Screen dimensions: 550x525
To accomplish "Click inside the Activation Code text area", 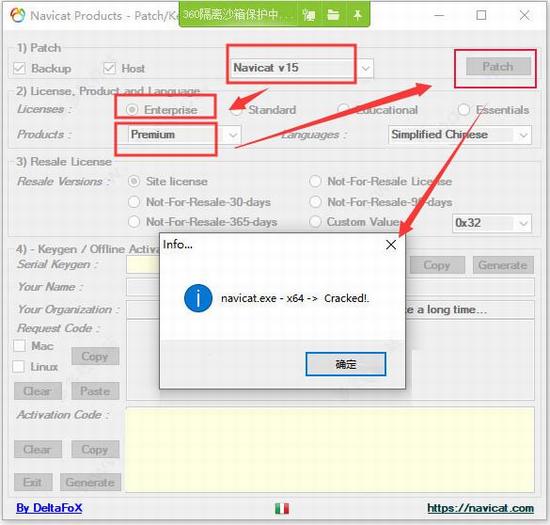I will 330,450.
